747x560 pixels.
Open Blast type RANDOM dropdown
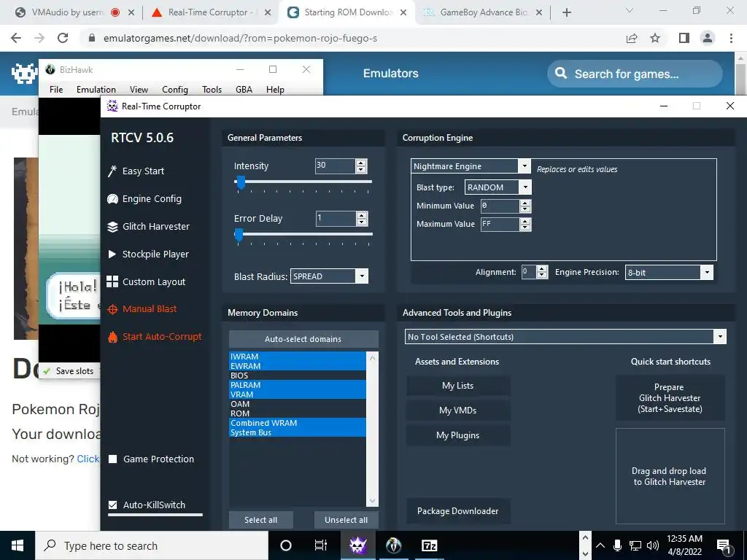tap(525, 187)
